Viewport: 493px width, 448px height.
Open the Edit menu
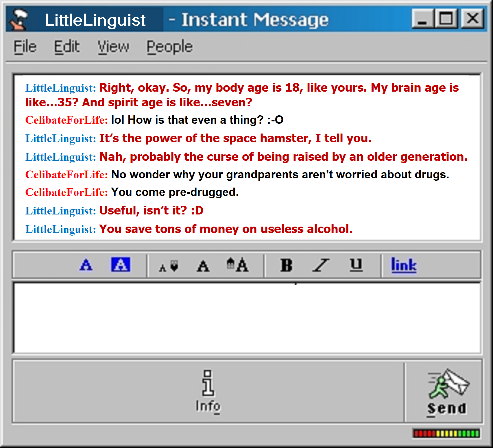[x=67, y=47]
